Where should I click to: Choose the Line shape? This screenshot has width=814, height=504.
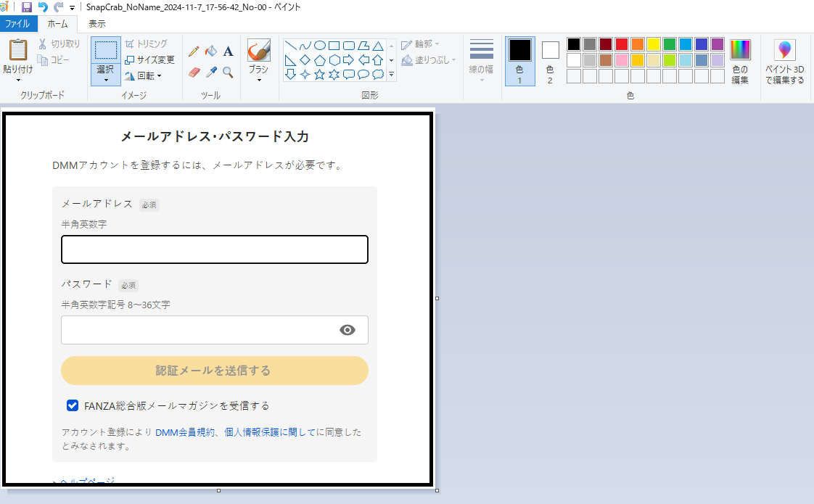291,45
